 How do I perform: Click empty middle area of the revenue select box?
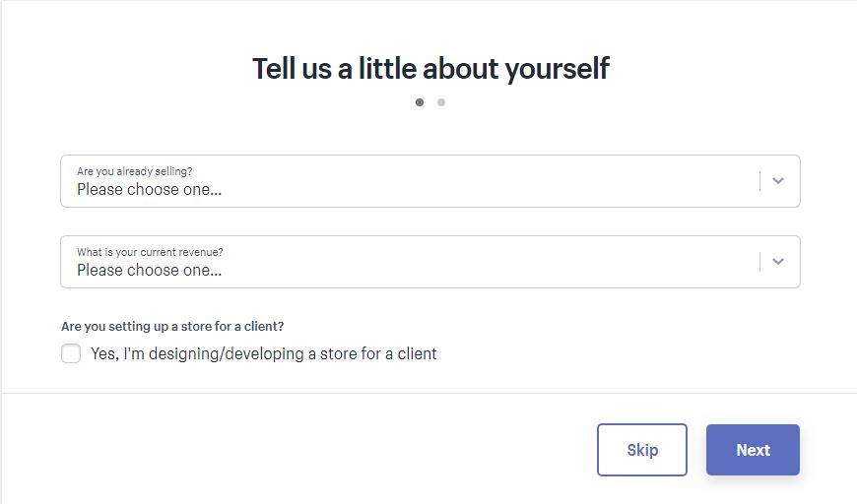point(493,262)
